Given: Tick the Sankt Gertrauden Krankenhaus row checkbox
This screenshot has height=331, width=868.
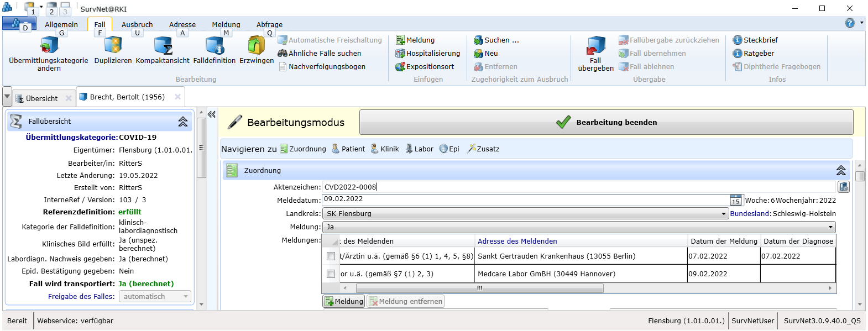Looking at the screenshot, I should tap(331, 256).
